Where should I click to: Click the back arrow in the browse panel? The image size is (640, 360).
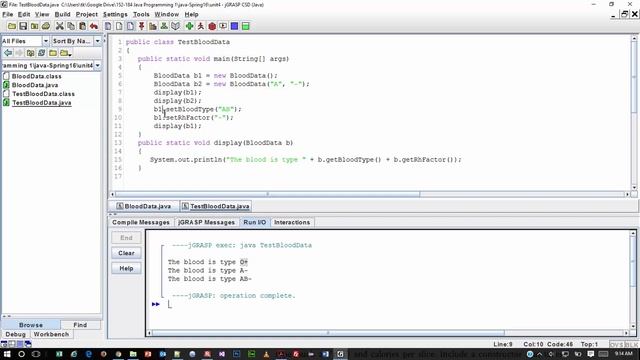coord(8,53)
